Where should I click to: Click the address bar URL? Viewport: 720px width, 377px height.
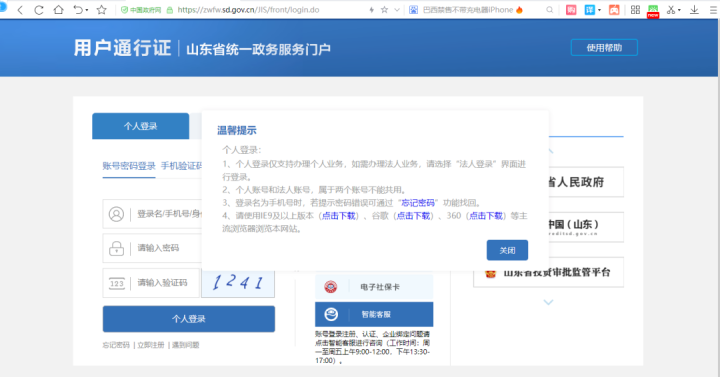click(248, 10)
